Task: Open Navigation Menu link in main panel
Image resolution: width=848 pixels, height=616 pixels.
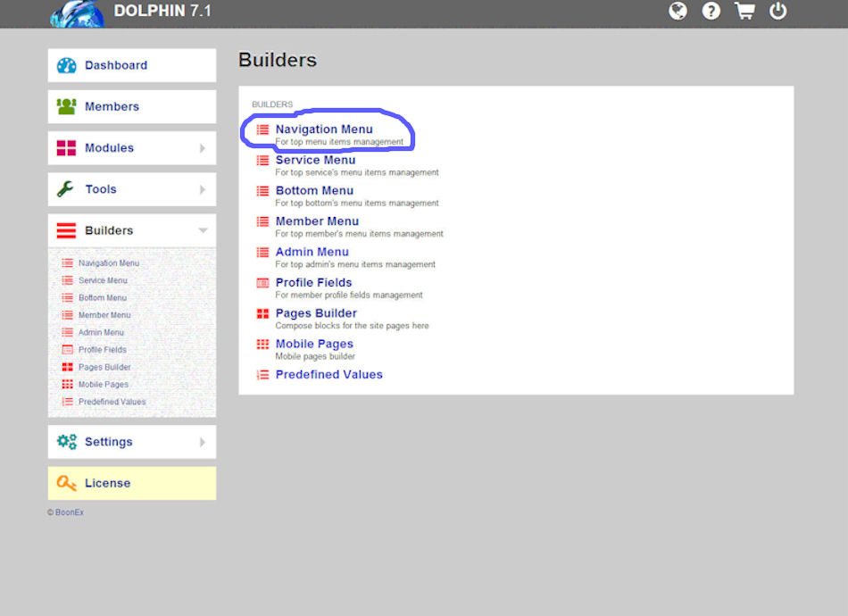Action: (324, 129)
